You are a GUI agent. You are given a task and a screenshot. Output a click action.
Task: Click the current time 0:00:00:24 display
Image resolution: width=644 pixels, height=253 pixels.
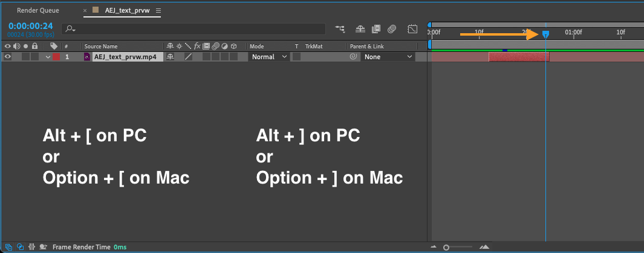pyautogui.click(x=31, y=26)
